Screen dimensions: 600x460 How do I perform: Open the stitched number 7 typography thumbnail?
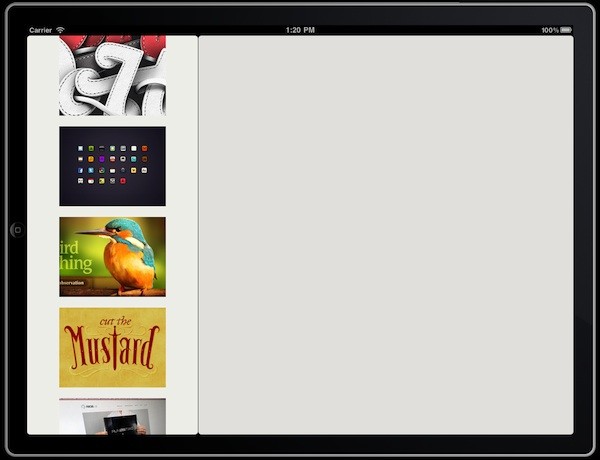pyautogui.click(x=112, y=75)
